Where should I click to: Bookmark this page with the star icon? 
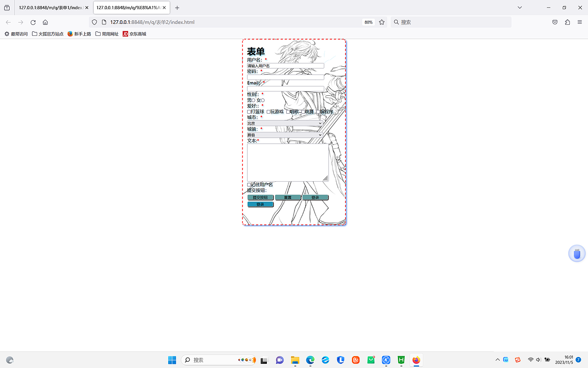click(382, 22)
